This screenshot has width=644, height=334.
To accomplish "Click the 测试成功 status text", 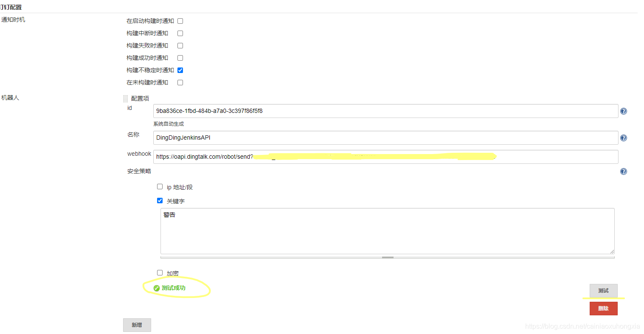I will click(174, 288).
